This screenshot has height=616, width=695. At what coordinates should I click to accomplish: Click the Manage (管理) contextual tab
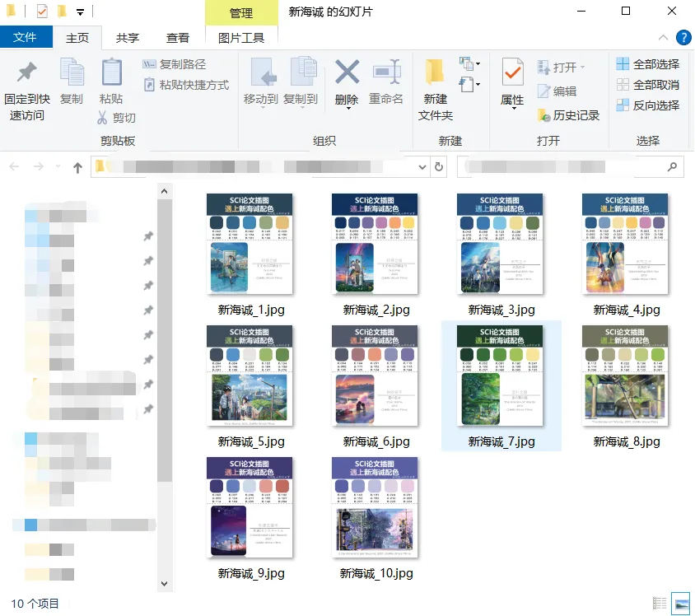click(x=241, y=13)
